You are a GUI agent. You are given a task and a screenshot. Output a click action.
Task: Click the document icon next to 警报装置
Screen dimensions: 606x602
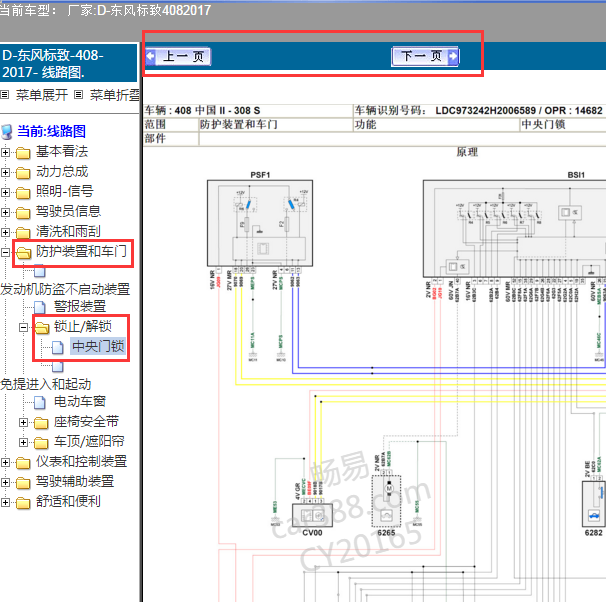click(39, 308)
